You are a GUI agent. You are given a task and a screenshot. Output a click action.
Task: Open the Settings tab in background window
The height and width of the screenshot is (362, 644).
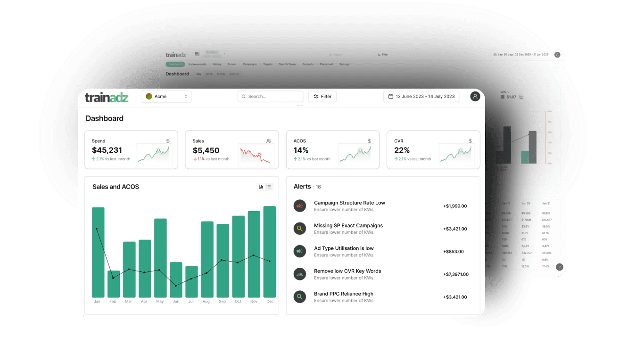pos(345,64)
